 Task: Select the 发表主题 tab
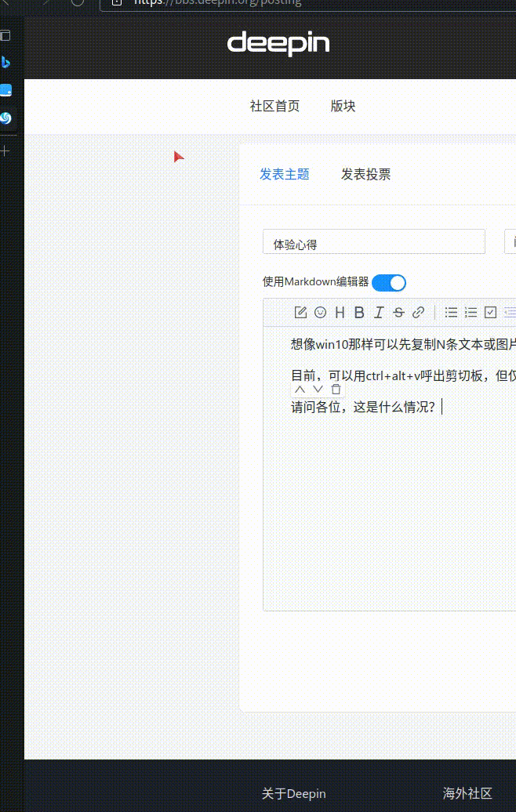(x=285, y=175)
